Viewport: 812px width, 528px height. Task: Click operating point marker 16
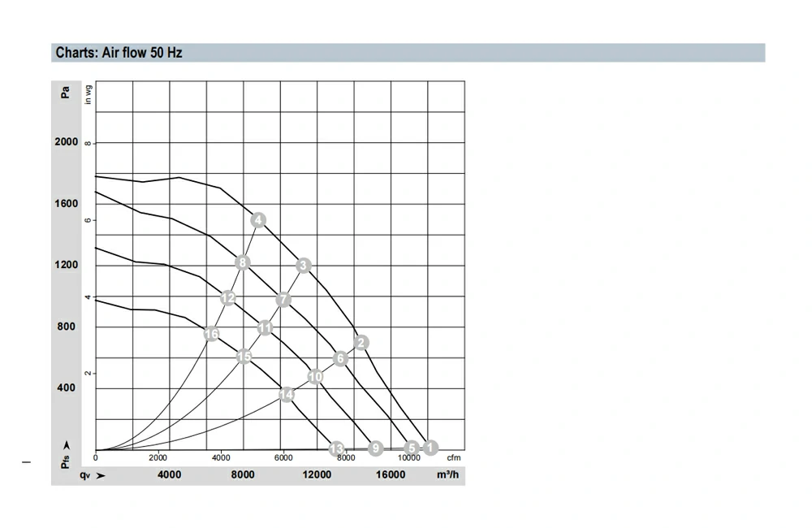click(x=211, y=334)
